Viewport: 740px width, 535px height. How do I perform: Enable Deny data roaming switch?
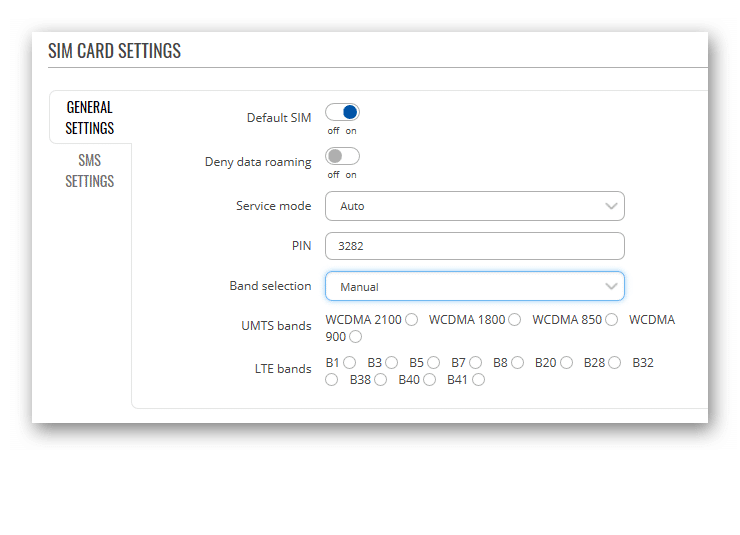point(342,156)
